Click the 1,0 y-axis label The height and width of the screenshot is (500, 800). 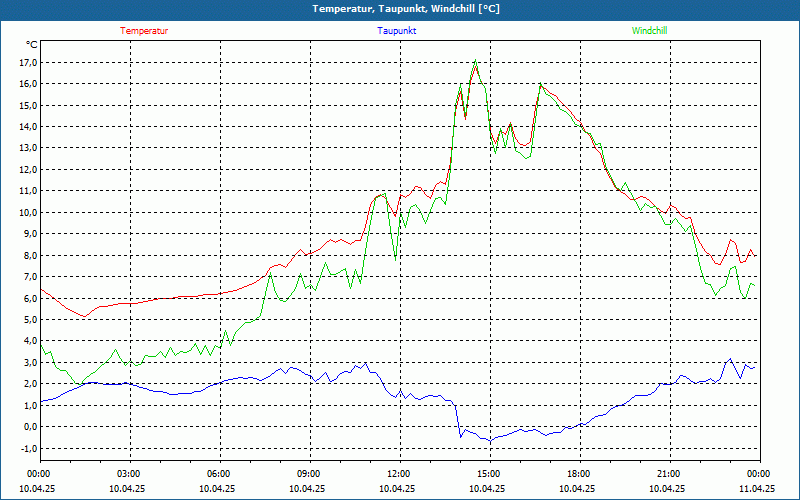[x=30, y=406]
